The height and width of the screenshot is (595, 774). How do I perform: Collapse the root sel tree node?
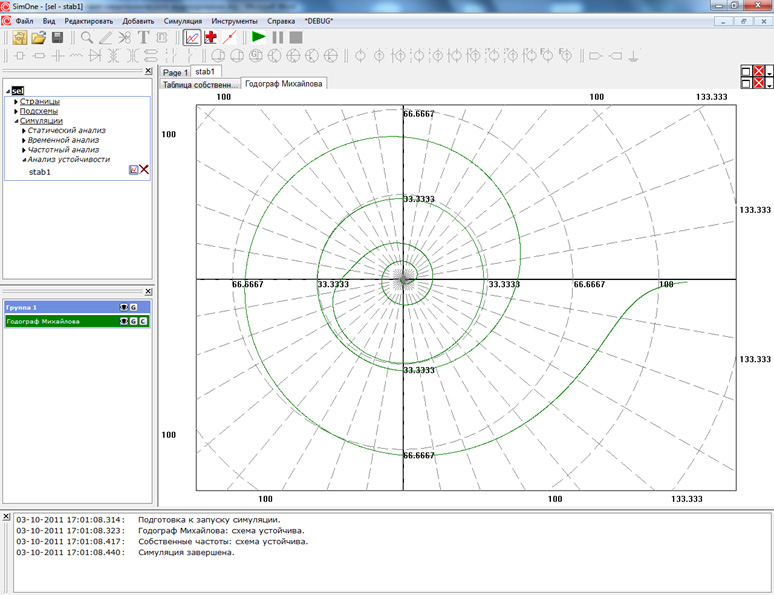coord(8,91)
